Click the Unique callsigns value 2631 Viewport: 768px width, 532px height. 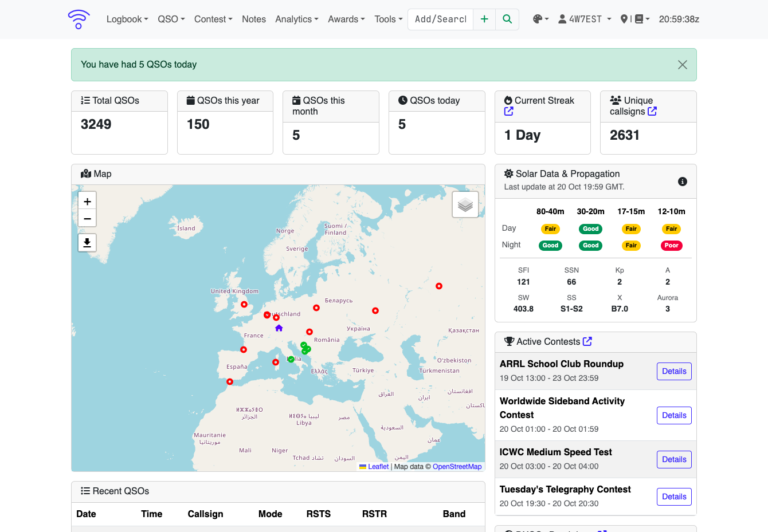point(625,135)
